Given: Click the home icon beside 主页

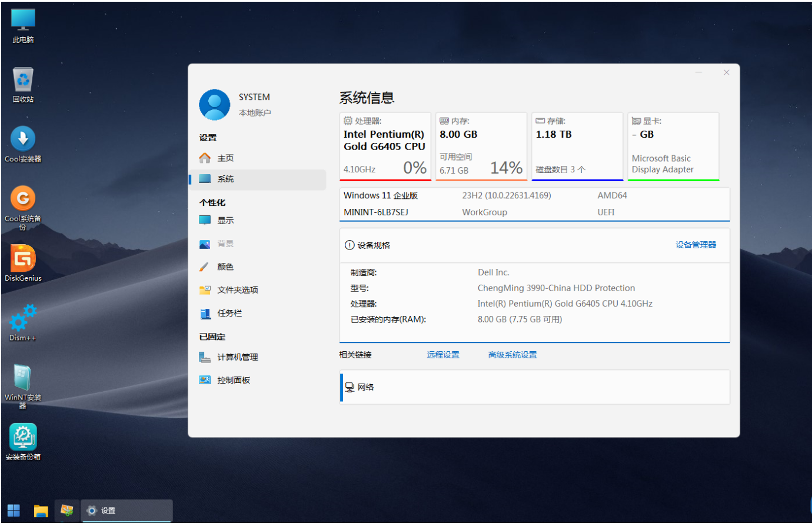Looking at the screenshot, I should [205, 158].
